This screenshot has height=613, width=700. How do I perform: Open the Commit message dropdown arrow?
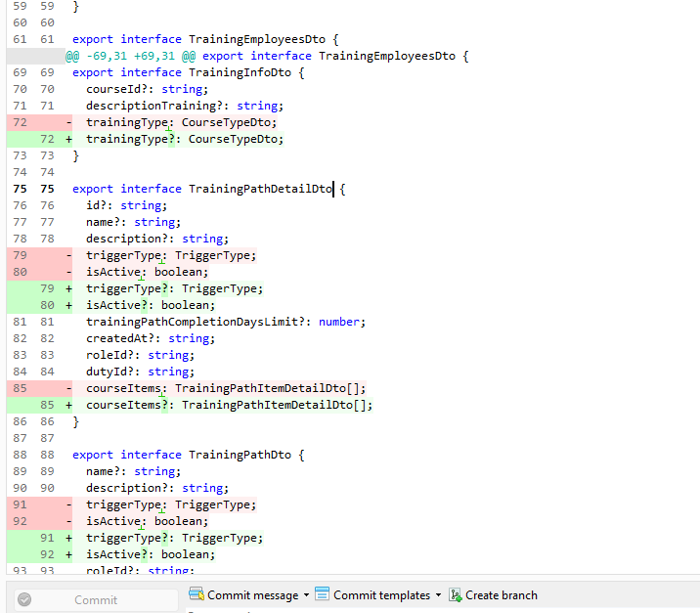coord(306,595)
